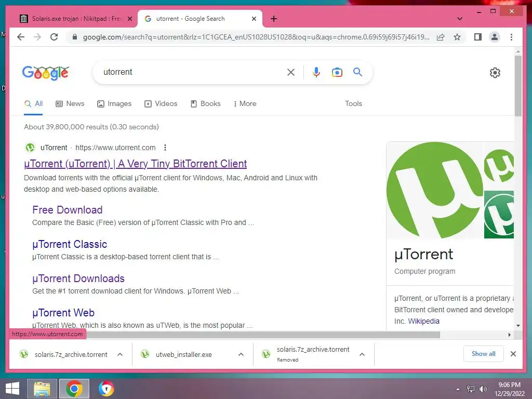The width and height of the screenshot is (532, 399).
Task: Clear the utorrent search query
Action: [x=291, y=72]
